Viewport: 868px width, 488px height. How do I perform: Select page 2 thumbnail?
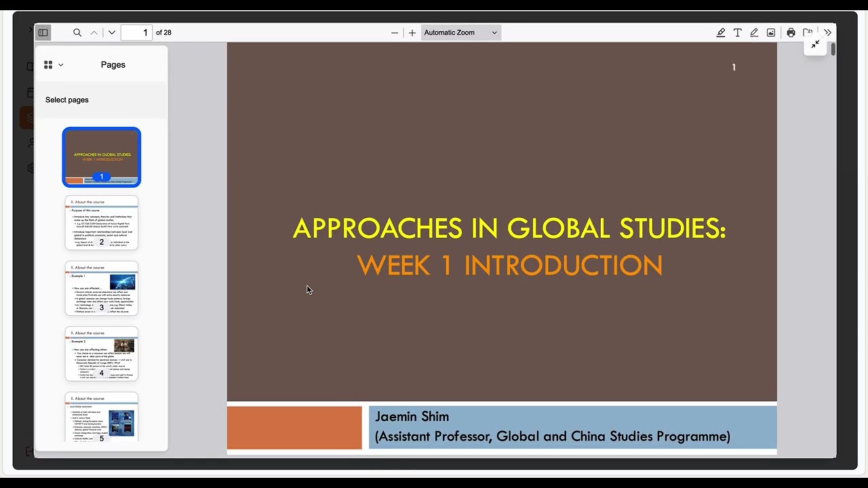(x=102, y=223)
